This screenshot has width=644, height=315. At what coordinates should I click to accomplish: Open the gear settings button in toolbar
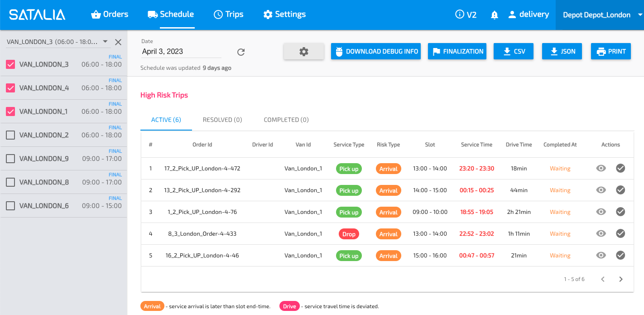(304, 52)
